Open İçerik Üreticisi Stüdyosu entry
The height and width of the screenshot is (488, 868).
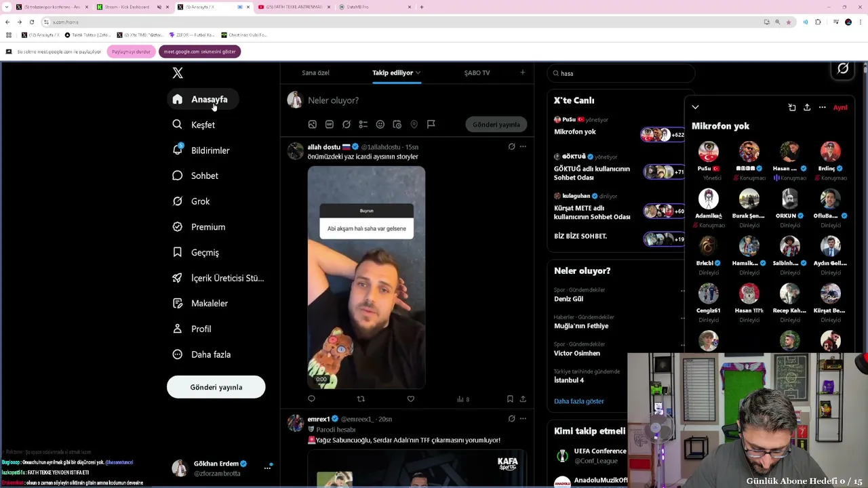pos(218,278)
